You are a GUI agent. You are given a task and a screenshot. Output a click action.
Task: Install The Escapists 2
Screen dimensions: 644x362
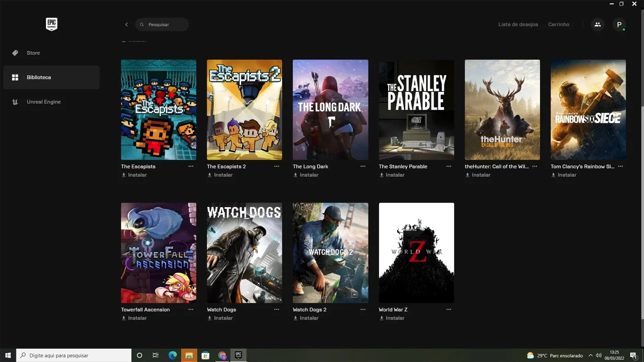click(x=220, y=175)
